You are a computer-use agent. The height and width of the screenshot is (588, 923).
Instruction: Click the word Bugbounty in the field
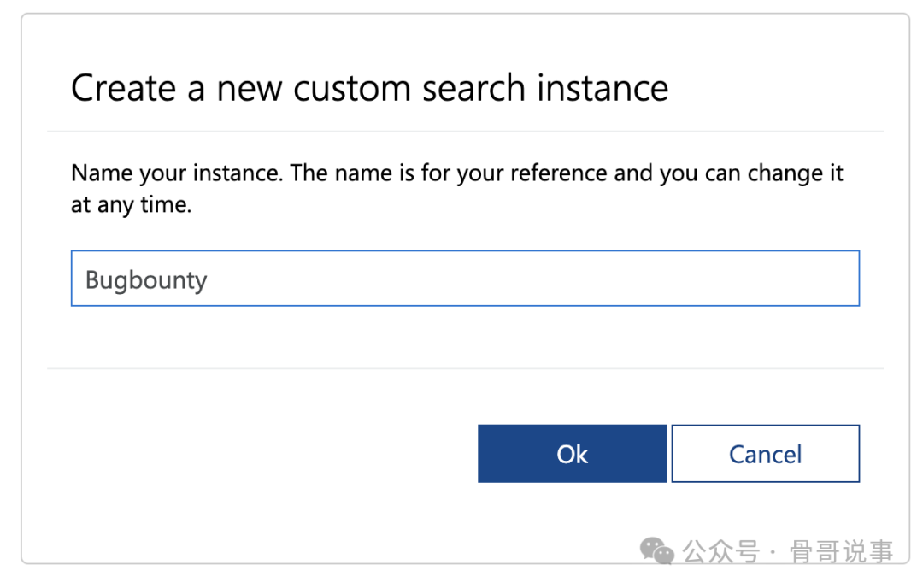146,279
